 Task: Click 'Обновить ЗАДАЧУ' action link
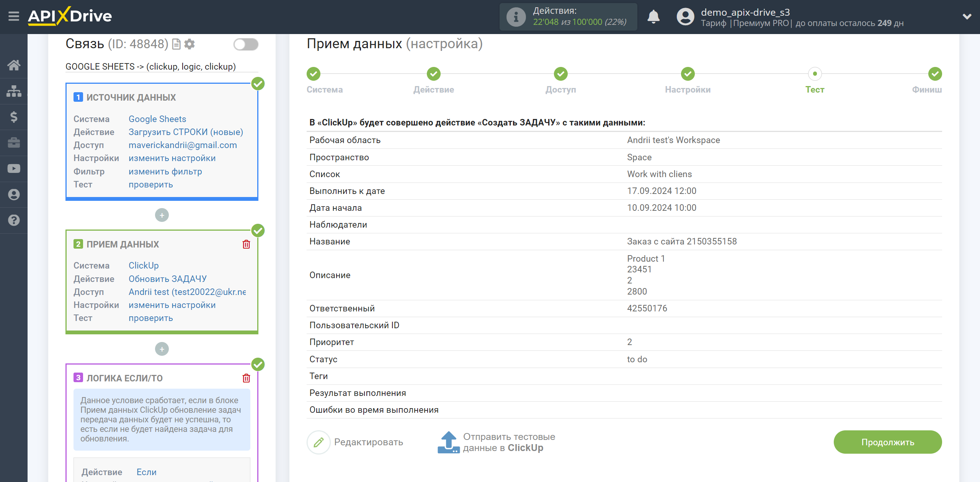(x=168, y=279)
